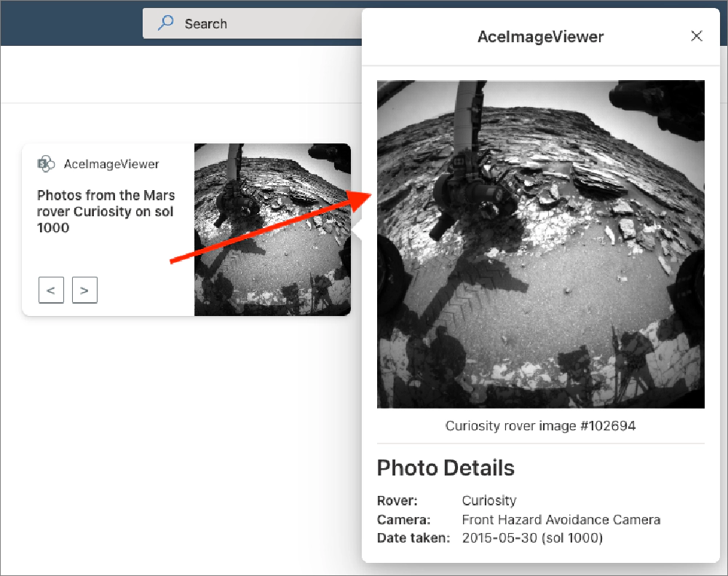Screen dimensions: 728x576
Task: Click the search magnifier icon
Action: click(165, 23)
